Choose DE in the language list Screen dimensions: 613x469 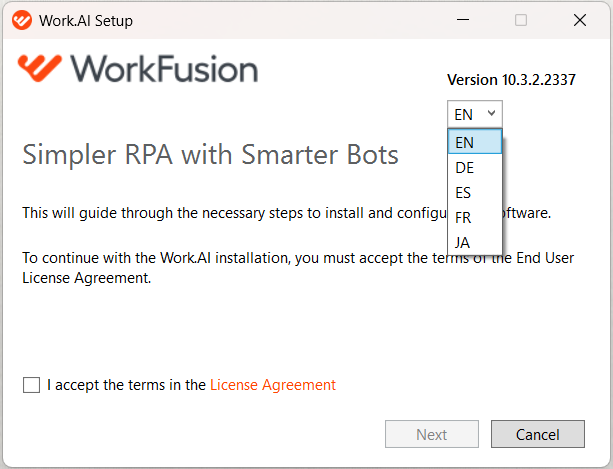pos(475,168)
